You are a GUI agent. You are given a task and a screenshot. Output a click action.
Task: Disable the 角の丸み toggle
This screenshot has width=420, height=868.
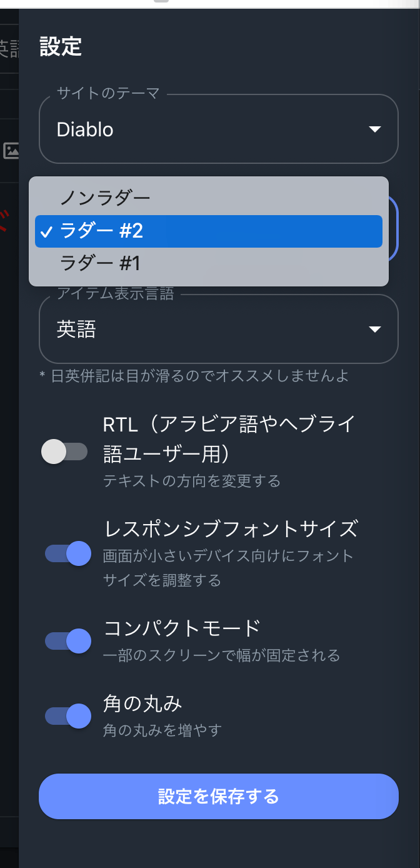(x=67, y=716)
